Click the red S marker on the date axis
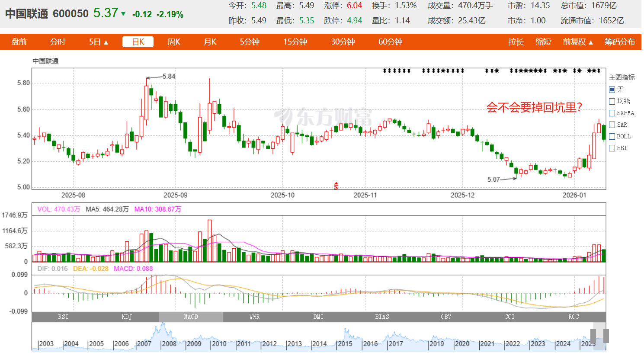 pos(336,186)
